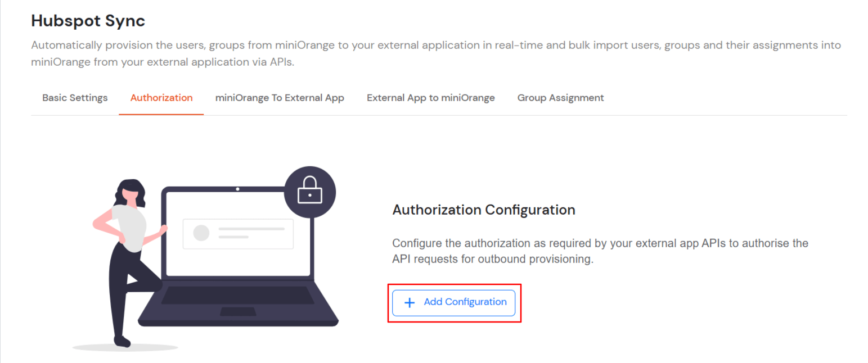
Task: Click the Add Configuration button
Action: pos(453,302)
